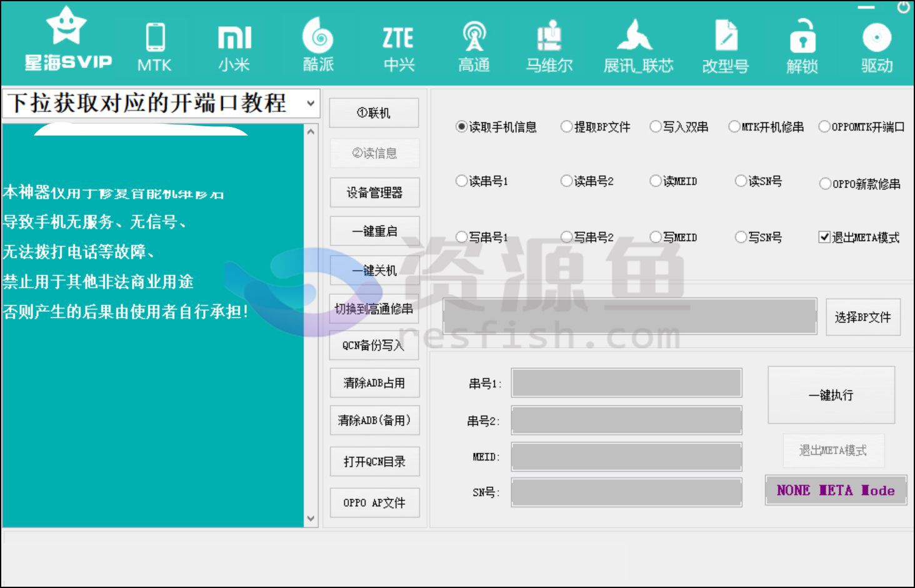
Task: Open the 解锁 unlock tool
Action: 802,47
